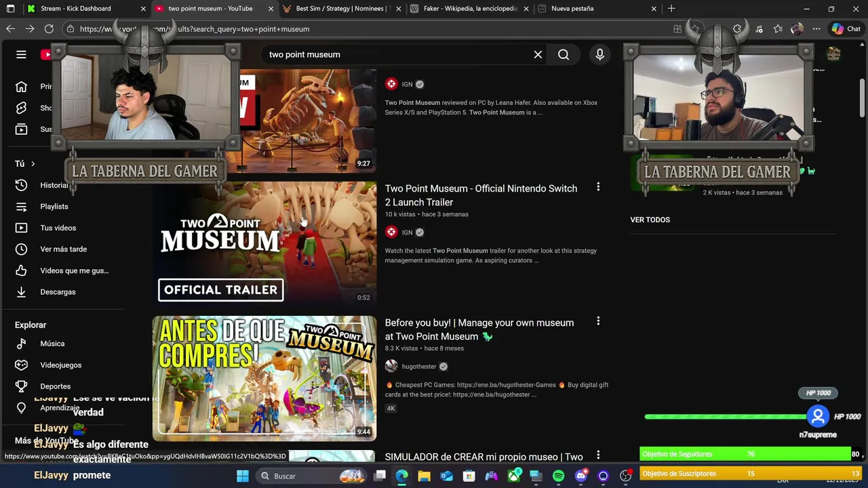Open OBS Studio from the taskbar
This screenshot has width=868, height=488.
[625, 476]
